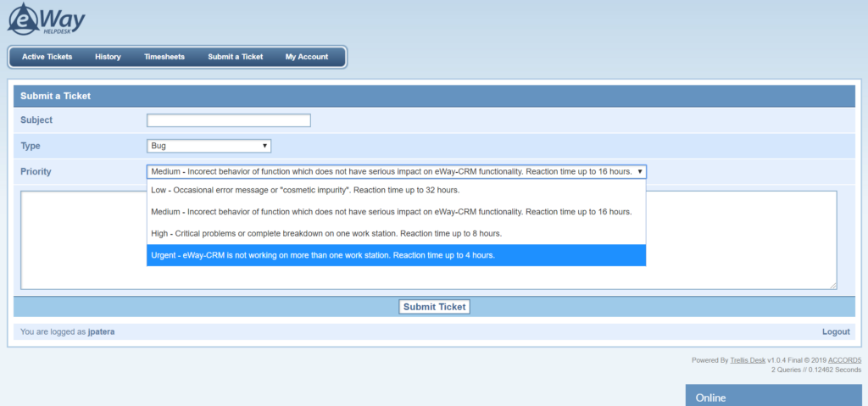This screenshot has width=868, height=406.
Task: Click into the Subject input field
Action: (229, 120)
